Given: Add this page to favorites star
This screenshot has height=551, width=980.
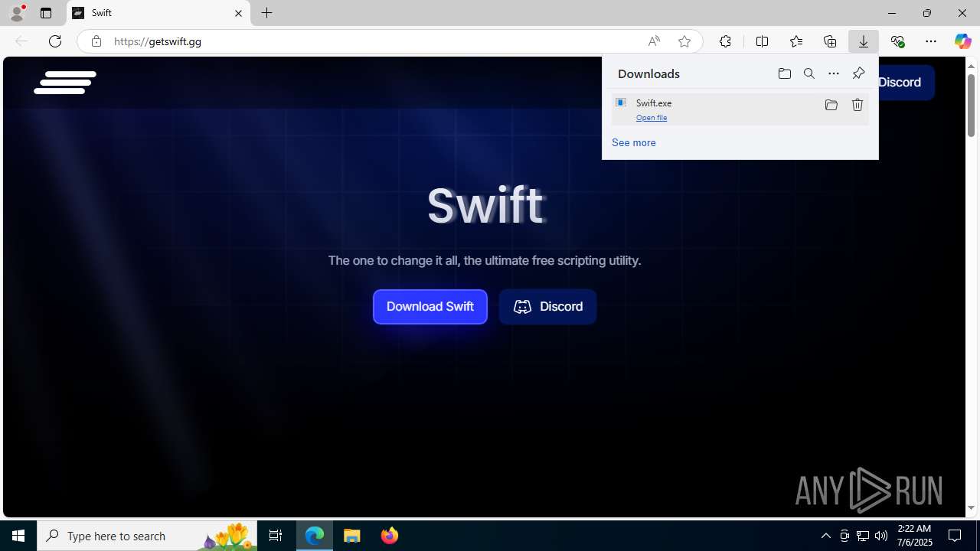Looking at the screenshot, I should coord(684,41).
